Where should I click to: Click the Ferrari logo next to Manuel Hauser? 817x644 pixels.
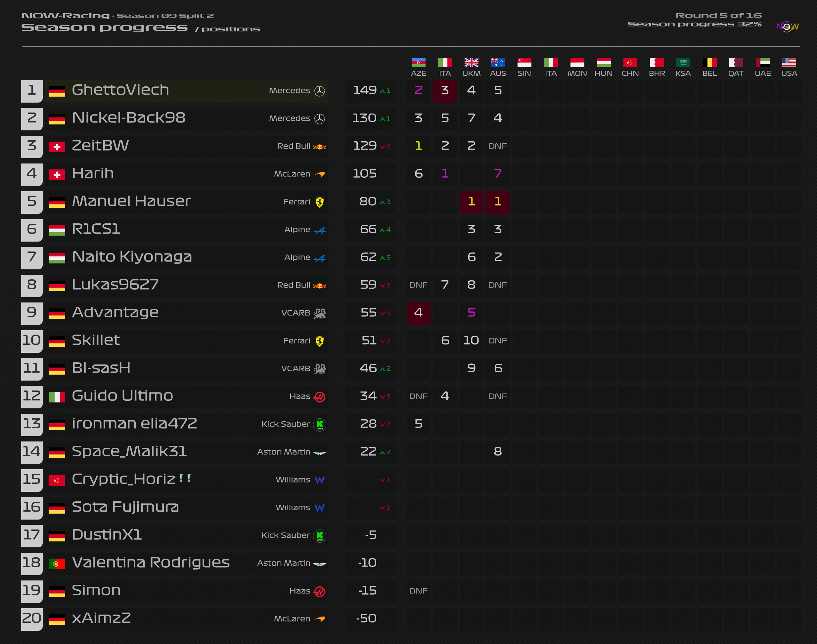coord(319,202)
